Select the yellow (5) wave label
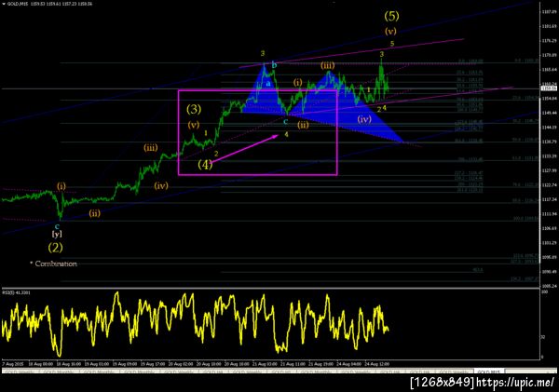Viewport: 559px width, 392px height. coord(391,16)
